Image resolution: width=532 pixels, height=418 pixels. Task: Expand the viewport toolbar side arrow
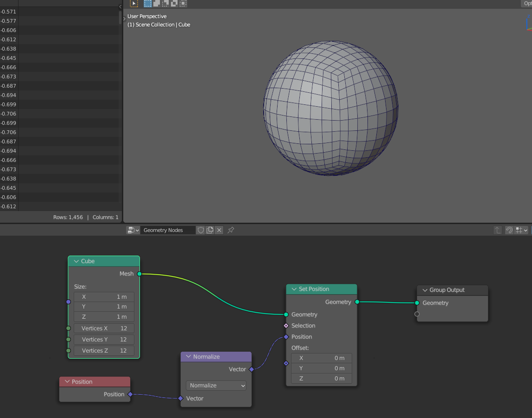tap(124, 19)
